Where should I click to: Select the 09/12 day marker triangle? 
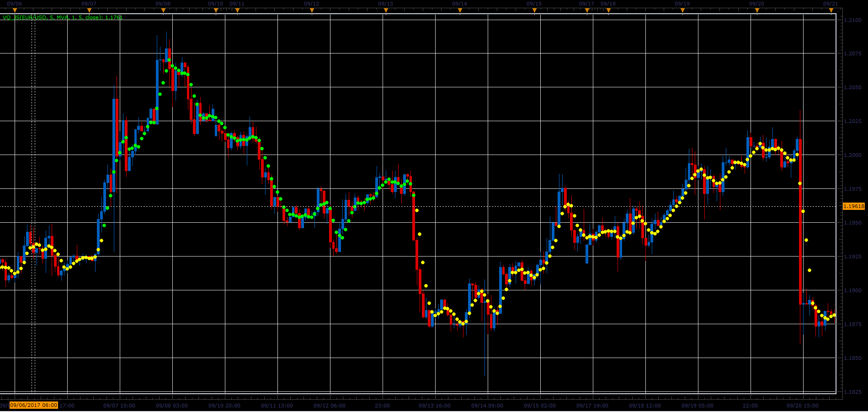pos(311,11)
